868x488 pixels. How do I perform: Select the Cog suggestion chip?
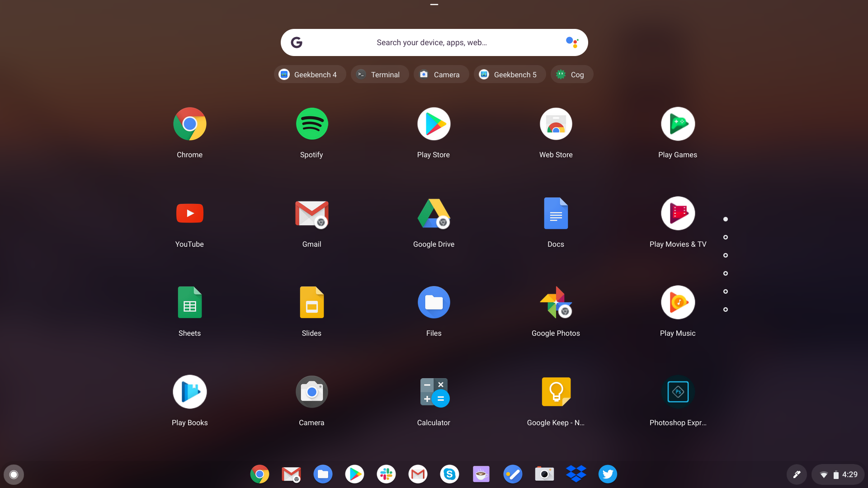pyautogui.click(x=571, y=75)
